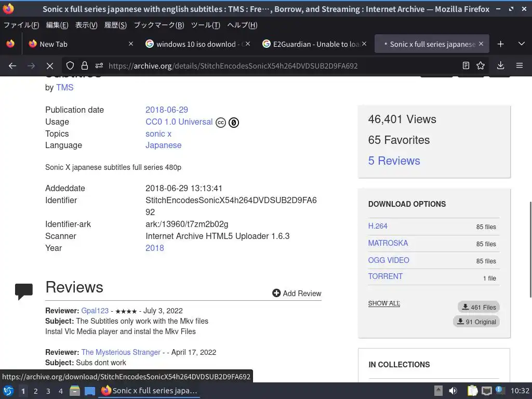Focus Firefox Sonic x taskbar entry
532x399 pixels.
(149, 391)
